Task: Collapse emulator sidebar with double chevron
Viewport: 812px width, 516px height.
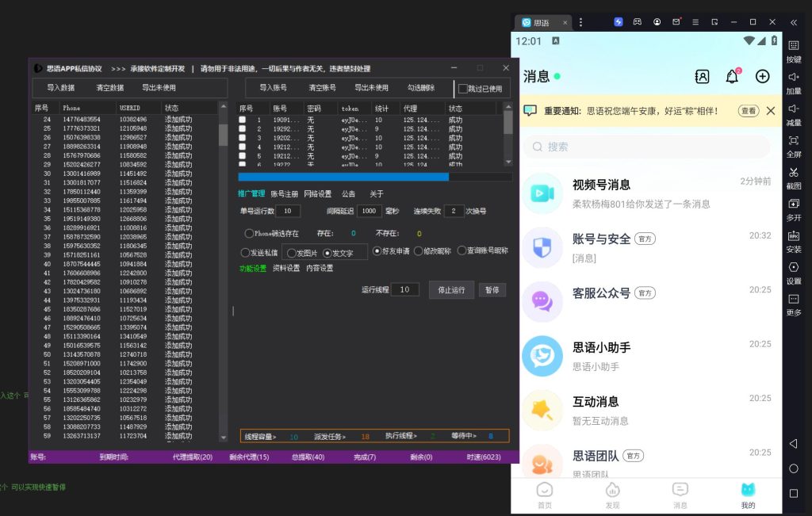Action: tap(794, 22)
